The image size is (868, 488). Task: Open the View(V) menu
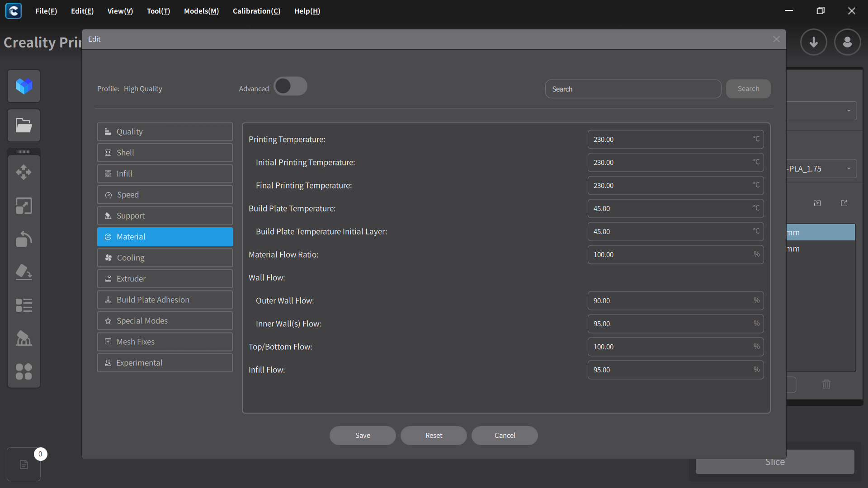pos(120,11)
